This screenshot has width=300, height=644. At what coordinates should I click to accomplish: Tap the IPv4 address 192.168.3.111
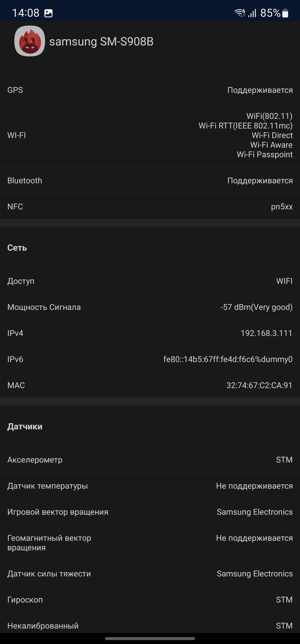(x=266, y=333)
